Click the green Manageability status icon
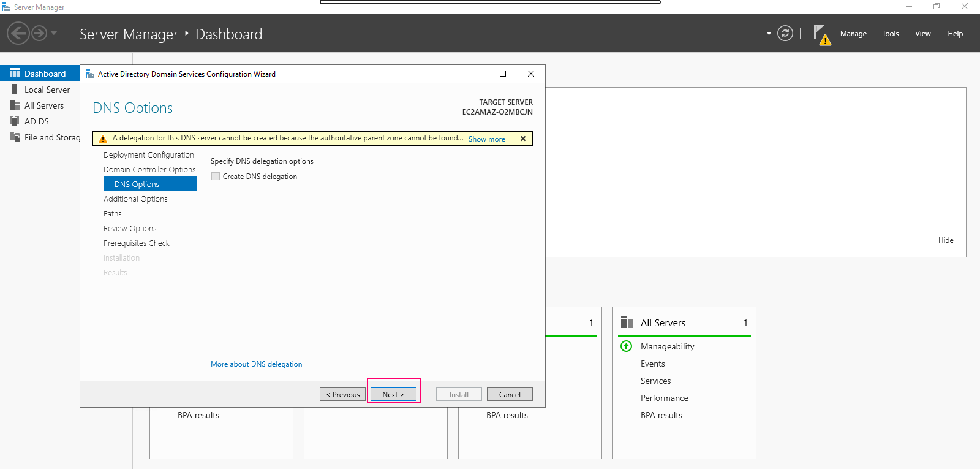Viewport: 980px width, 469px height. point(627,346)
